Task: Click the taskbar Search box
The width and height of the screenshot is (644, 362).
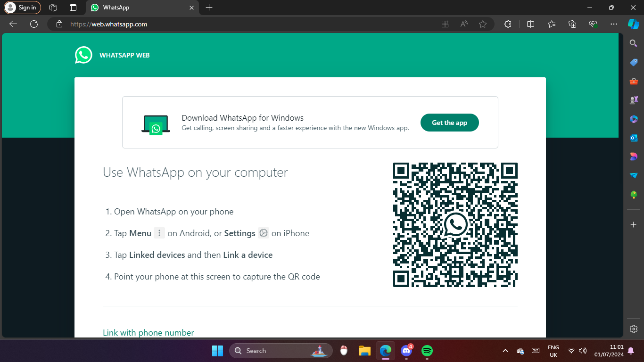Action: [x=281, y=351]
